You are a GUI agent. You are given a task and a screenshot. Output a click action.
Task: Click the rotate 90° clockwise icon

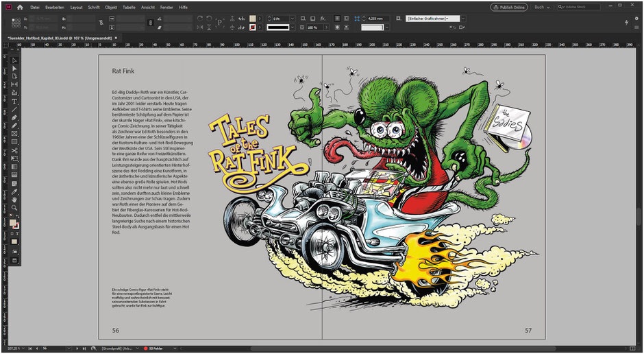pos(200,19)
